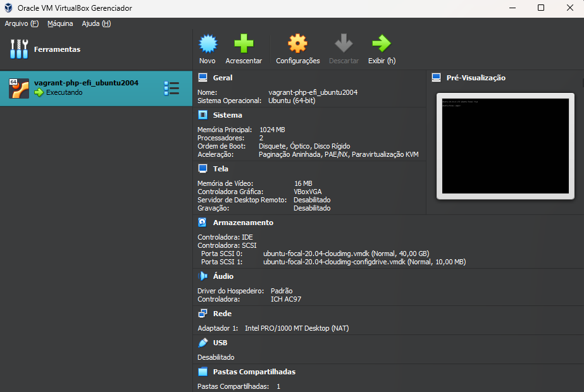The image size is (584, 392).
Task: Open Configurações gear icon
Action: (x=297, y=44)
